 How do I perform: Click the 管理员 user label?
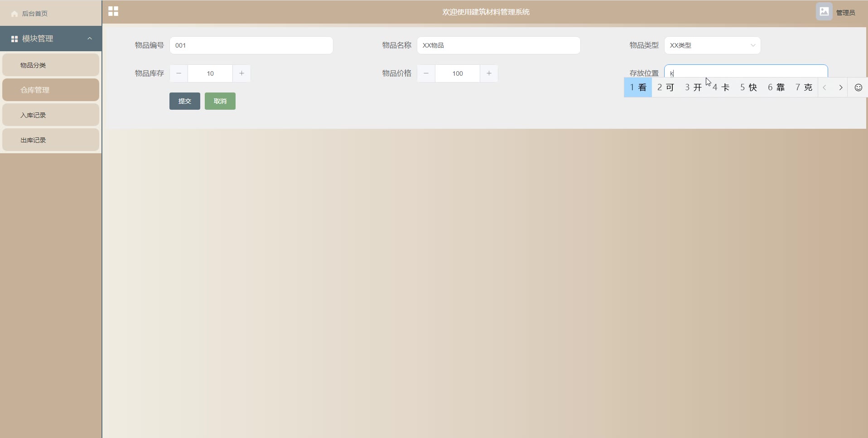(x=845, y=13)
